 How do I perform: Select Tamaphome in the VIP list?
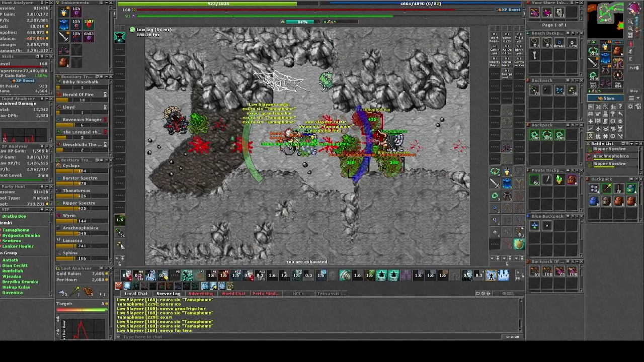[x=16, y=230]
